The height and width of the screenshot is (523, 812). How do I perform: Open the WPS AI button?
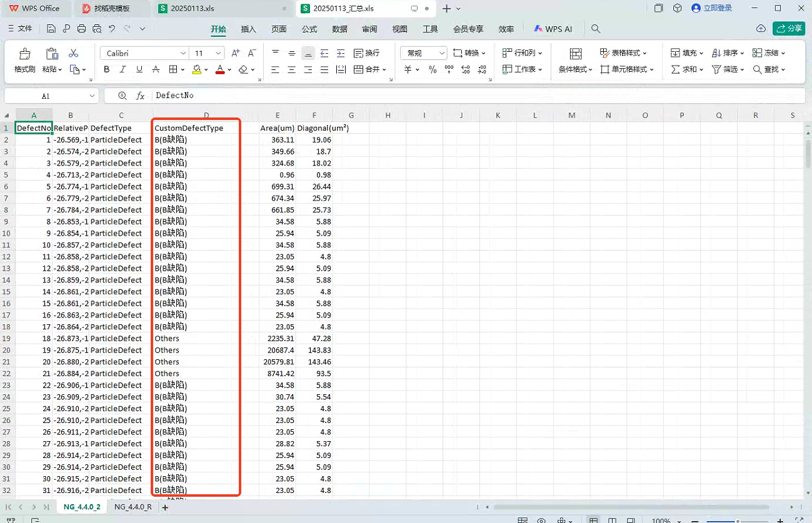(553, 29)
